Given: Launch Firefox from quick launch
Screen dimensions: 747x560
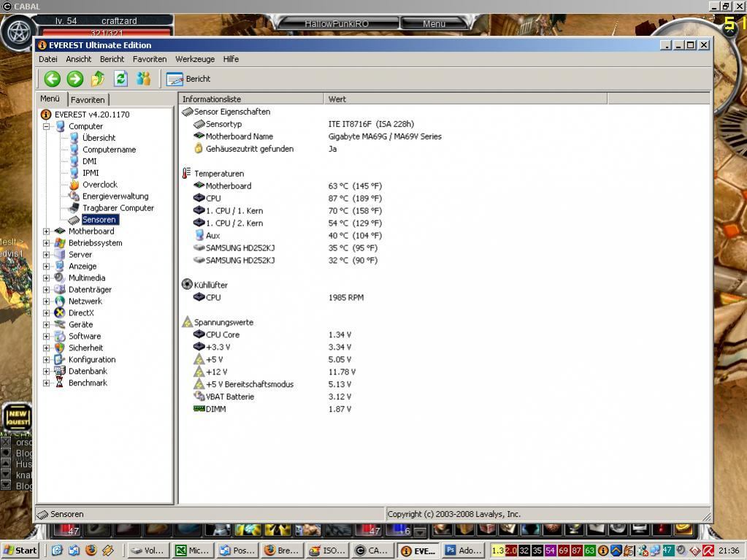Looking at the screenshot, I should click(91, 551).
